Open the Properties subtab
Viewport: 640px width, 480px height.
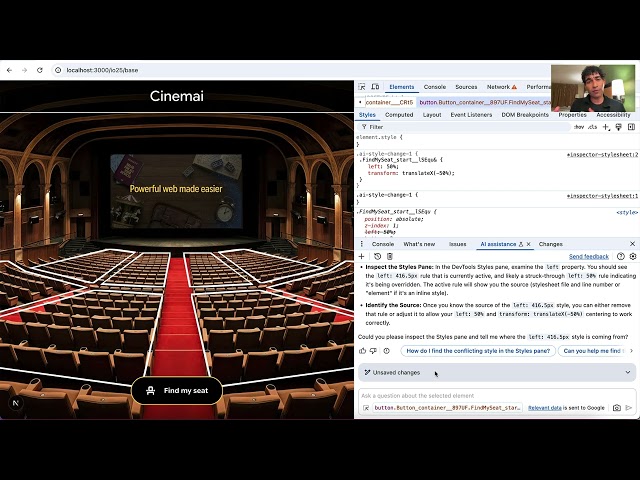572,115
